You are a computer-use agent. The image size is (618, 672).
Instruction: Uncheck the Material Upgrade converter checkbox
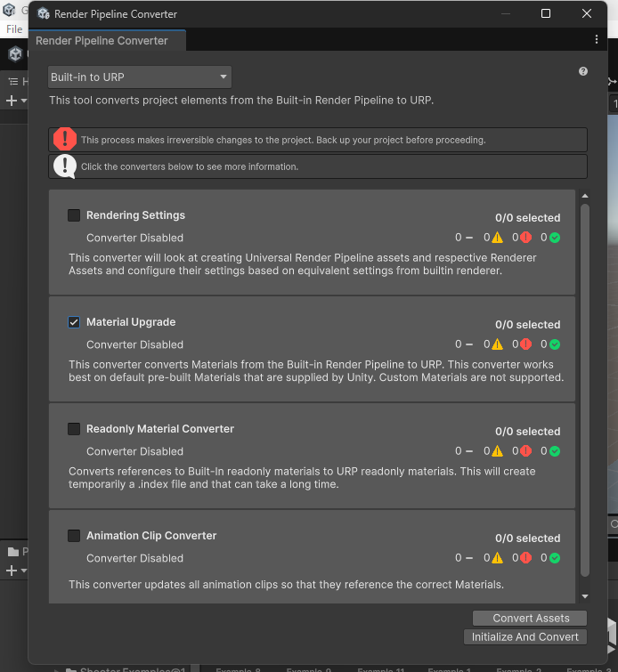74,322
